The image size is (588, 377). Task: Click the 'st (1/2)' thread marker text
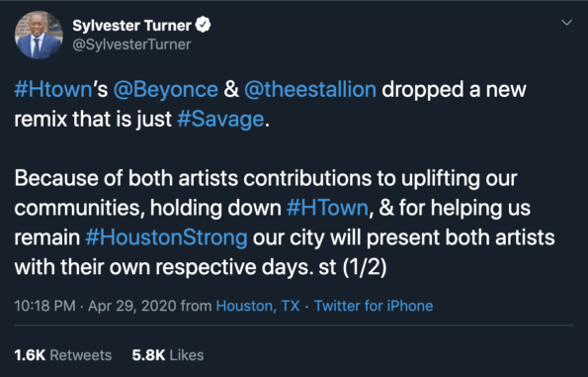(353, 267)
